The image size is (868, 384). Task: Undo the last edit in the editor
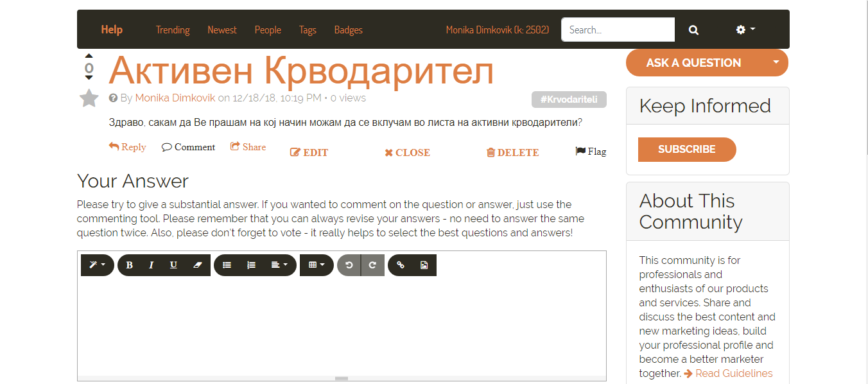tap(349, 265)
